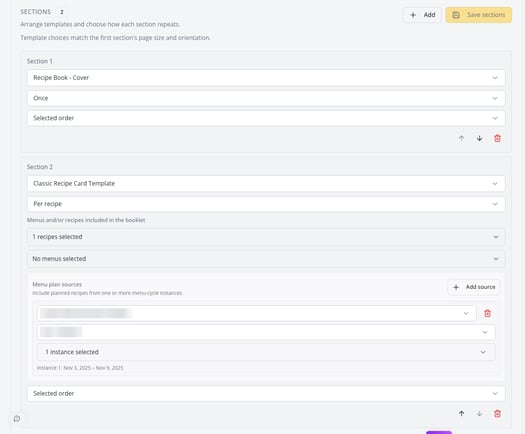525x434 pixels.
Task: Delete Section 2 with trash icon
Action: pos(498,414)
